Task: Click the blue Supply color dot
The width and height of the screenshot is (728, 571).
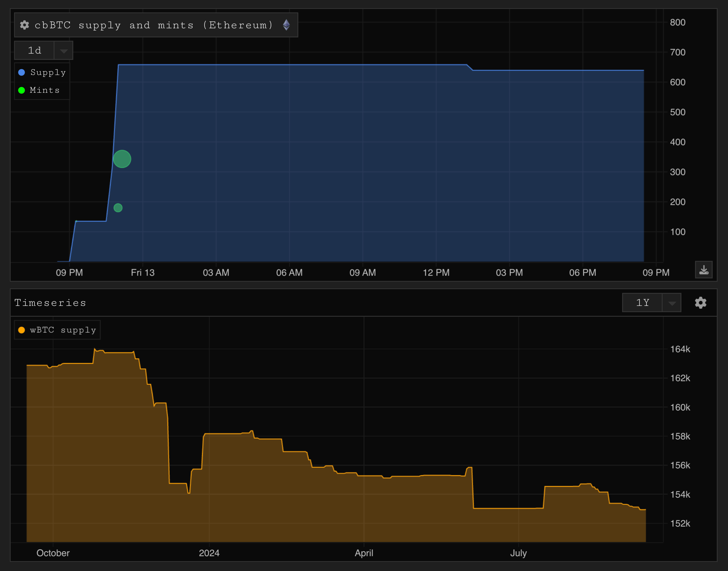Action: [22, 73]
